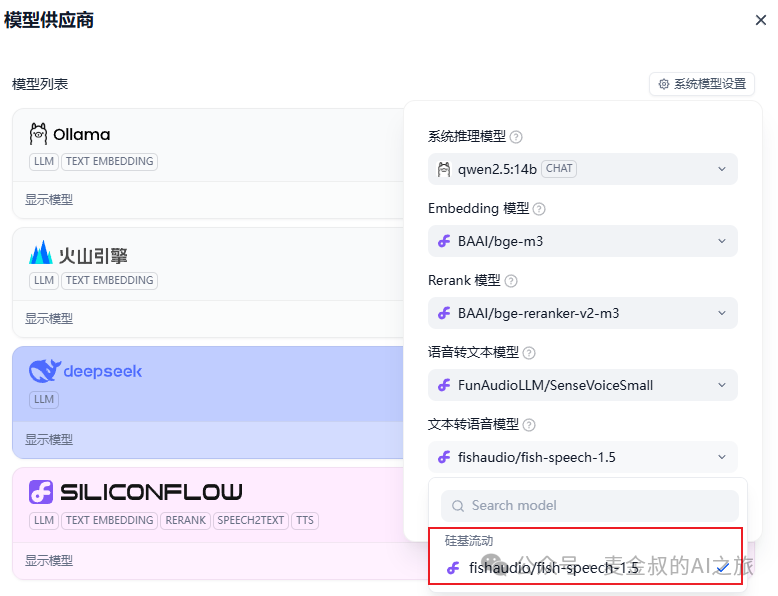Click the checkmark beside fishaudio/fish-speech-1.5 option

(722, 568)
